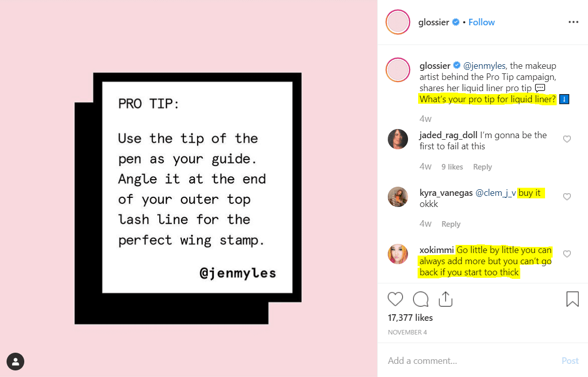Open the @clem_j_v mention link
This screenshot has width=588, height=377.
point(495,193)
